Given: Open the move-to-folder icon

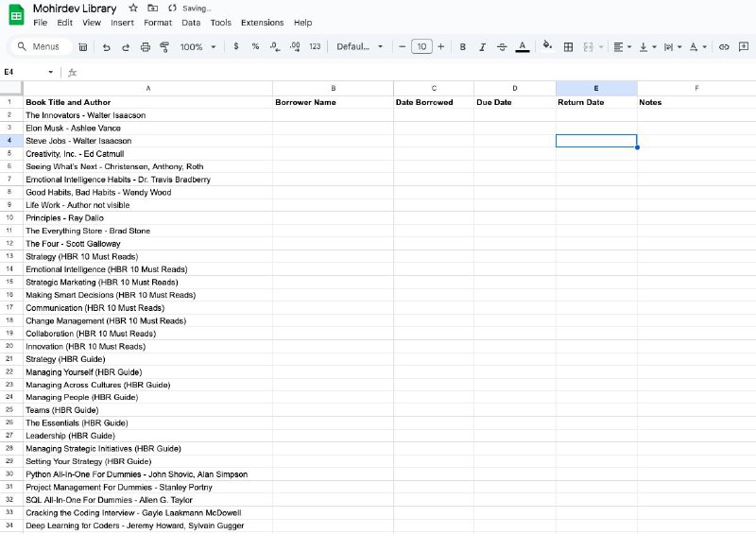Looking at the screenshot, I should 152,8.
